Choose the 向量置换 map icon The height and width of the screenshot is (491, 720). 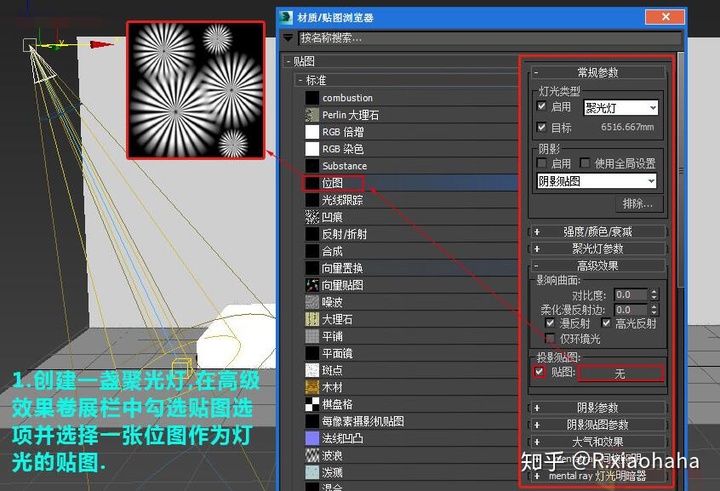312,268
